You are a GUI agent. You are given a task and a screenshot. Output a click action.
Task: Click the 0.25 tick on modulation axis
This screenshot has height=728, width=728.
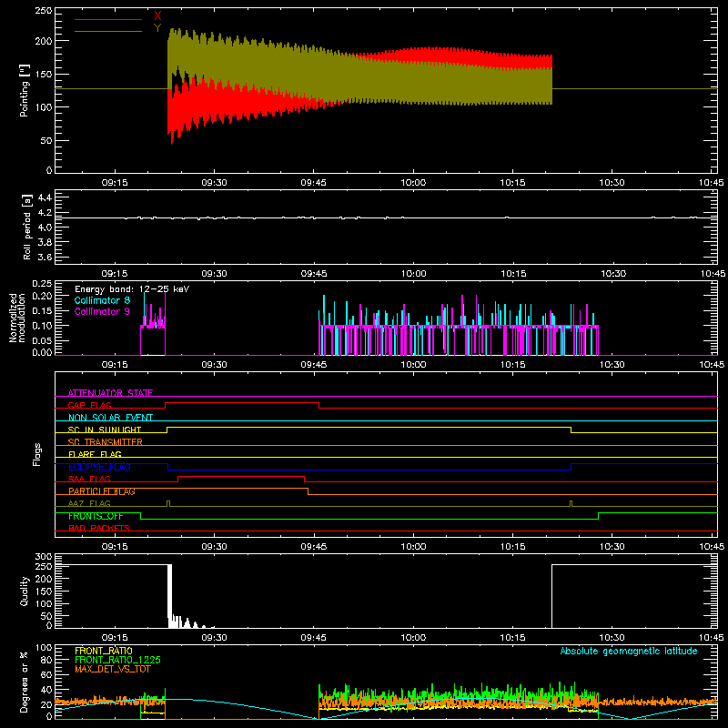(42, 284)
